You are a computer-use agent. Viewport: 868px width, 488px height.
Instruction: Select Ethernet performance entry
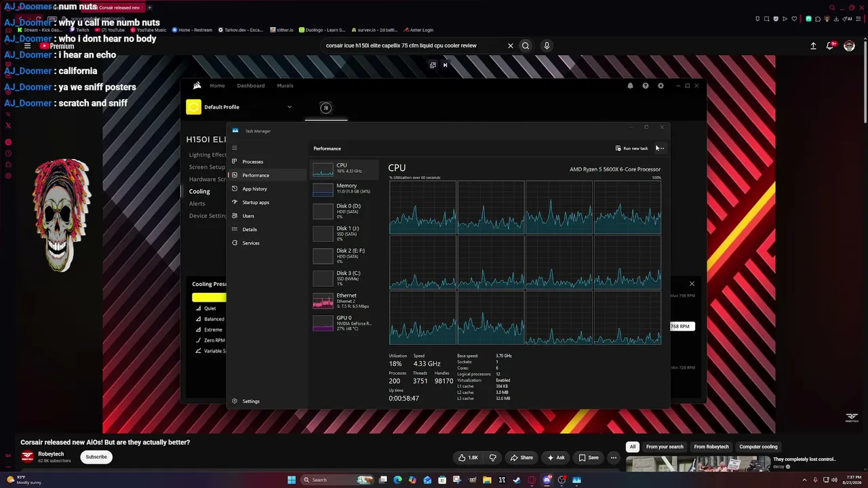(x=343, y=300)
